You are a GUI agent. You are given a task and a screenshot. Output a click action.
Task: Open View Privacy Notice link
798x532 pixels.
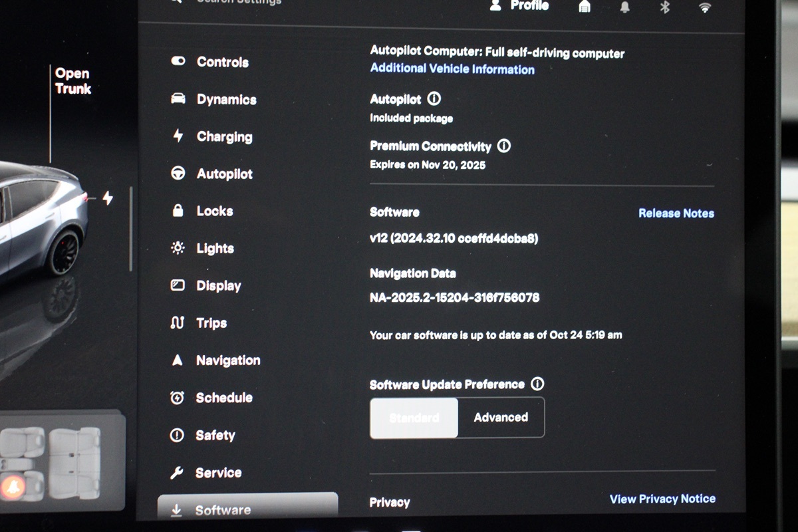click(x=662, y=499)
